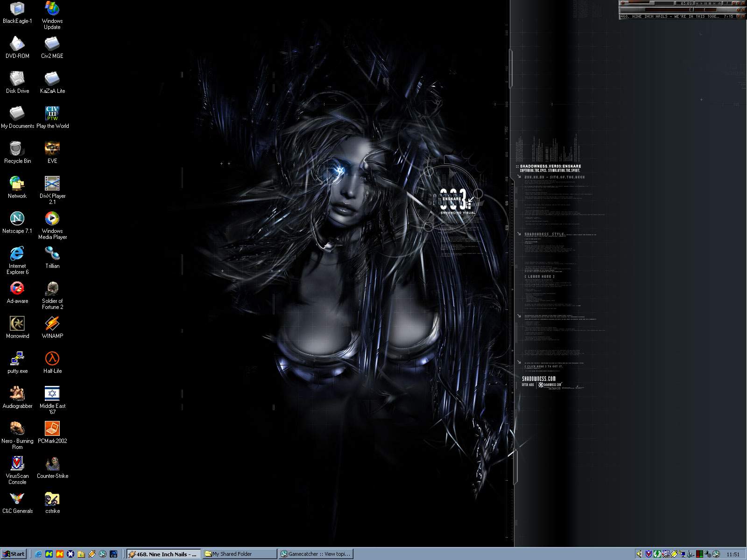Launch Middle East '67

pos(52,400)
